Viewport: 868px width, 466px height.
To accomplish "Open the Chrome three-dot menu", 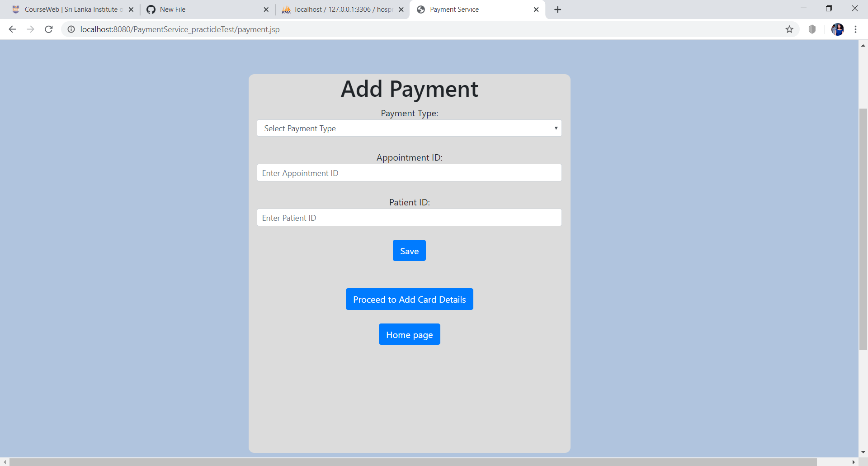I will (x=855, y=29).
